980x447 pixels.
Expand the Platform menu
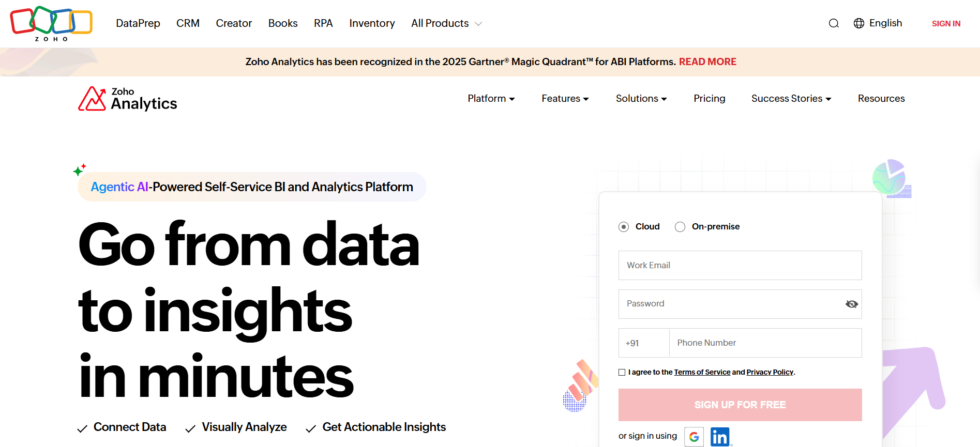pos(491,98)
